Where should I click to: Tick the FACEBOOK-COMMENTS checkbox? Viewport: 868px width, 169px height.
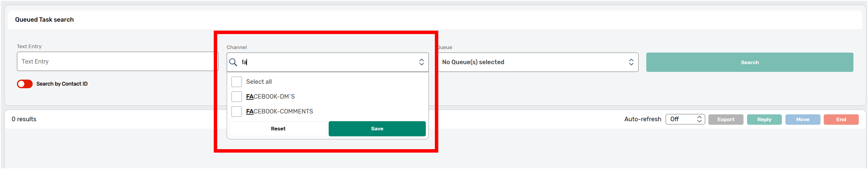pos(237,111)
